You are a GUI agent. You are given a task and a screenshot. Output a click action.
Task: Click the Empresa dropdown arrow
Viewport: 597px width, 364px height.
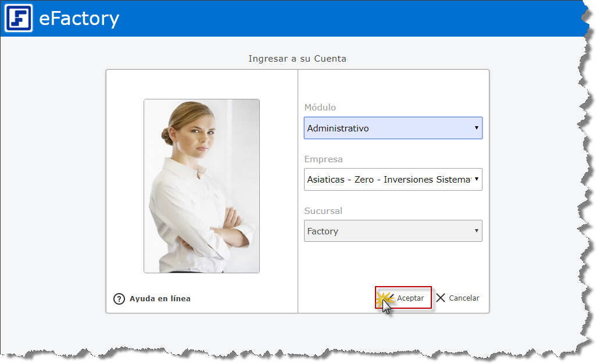pos(476,180)
